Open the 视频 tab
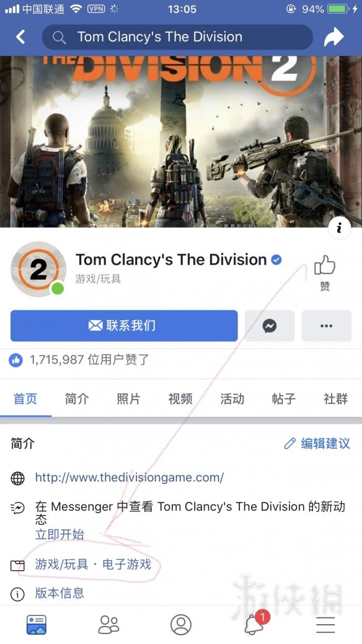 point(180,398)
